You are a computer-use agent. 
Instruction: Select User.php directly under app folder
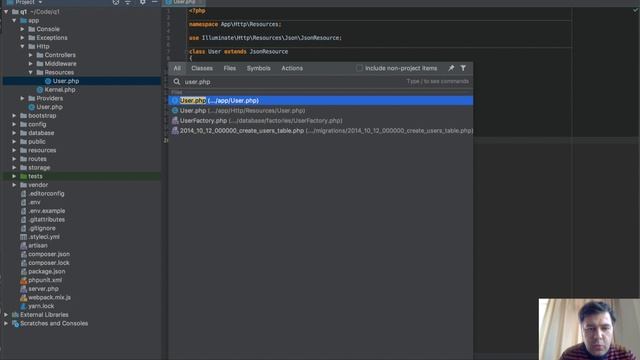pos(49,107)
